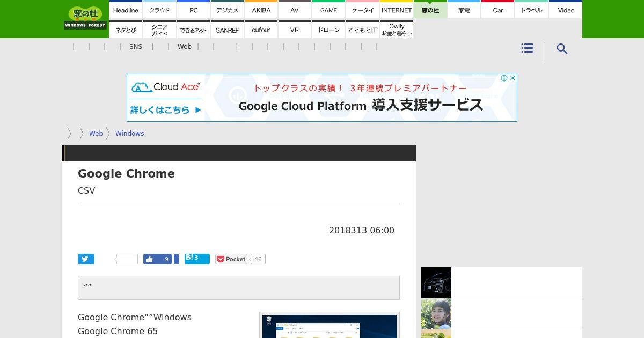
Task: Open the 家電 tab
Action: tap(464, 10)
